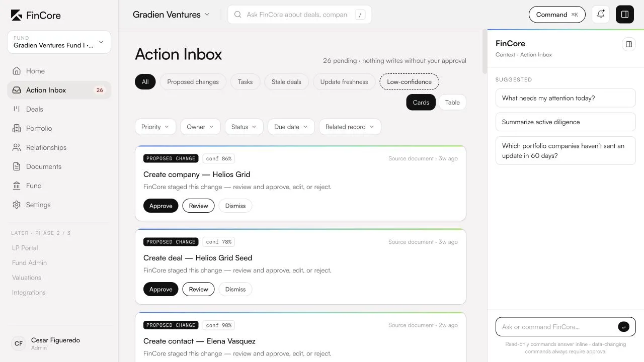Click Cesar Figueredo user name

pos(55,340)
